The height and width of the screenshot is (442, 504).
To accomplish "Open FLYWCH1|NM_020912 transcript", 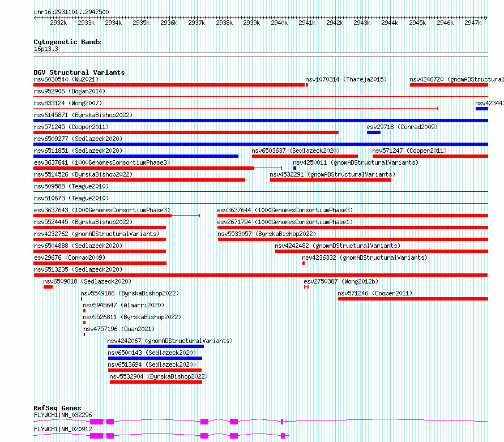I will pyautogui.click(x=63, y=429).
